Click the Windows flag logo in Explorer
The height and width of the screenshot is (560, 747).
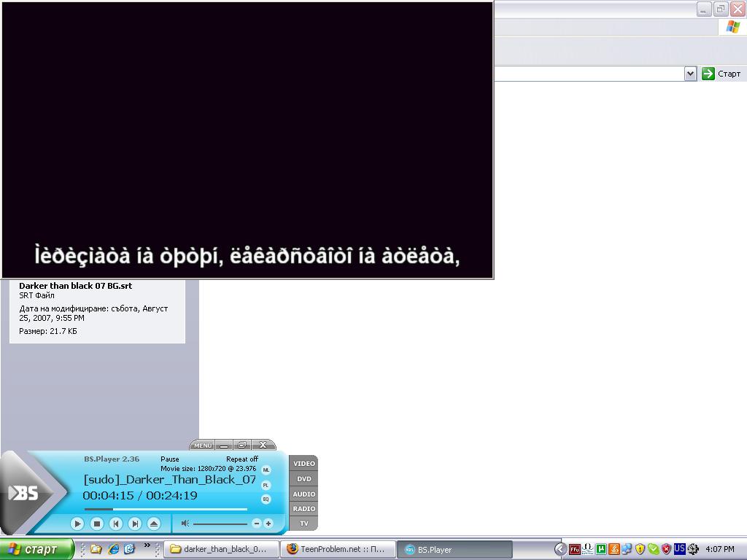pos(732,27)
